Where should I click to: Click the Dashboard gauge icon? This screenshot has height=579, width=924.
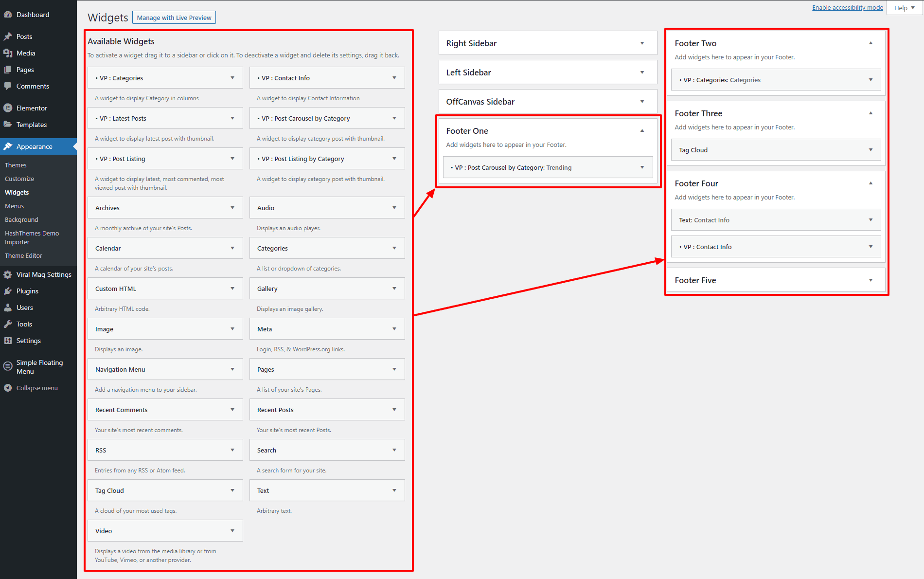8,15
